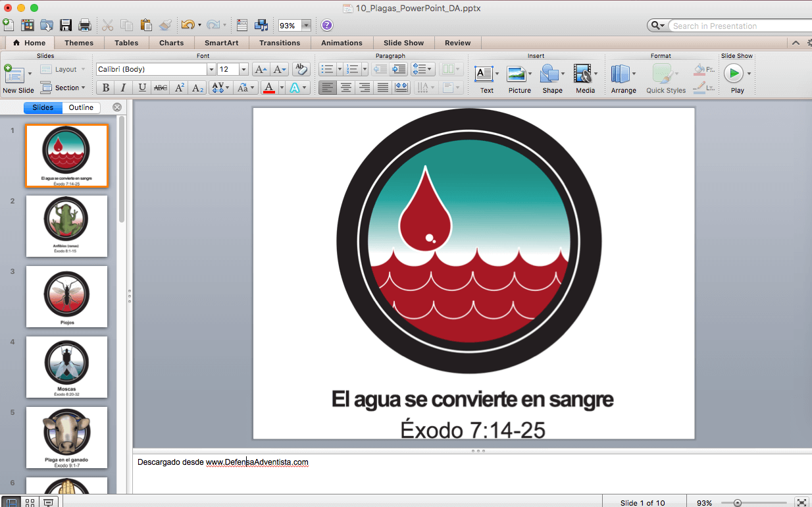Open bulleted list style dropdown
812x507 pixels.
click(x=340, y=69)
